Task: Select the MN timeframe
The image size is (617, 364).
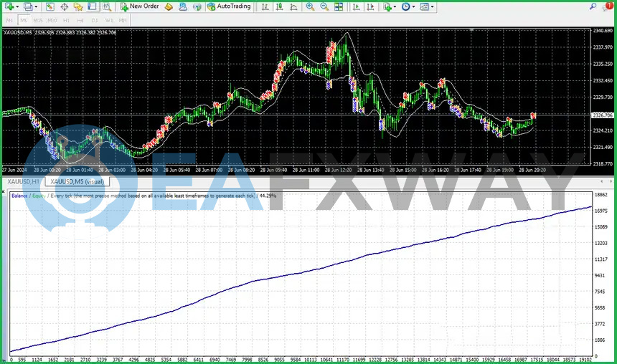Action: click(123, 20)
